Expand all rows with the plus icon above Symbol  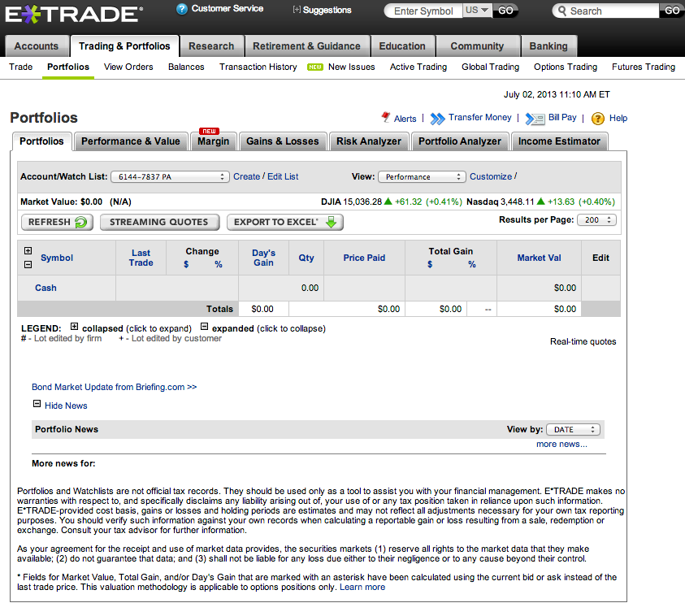click(28, 251)
